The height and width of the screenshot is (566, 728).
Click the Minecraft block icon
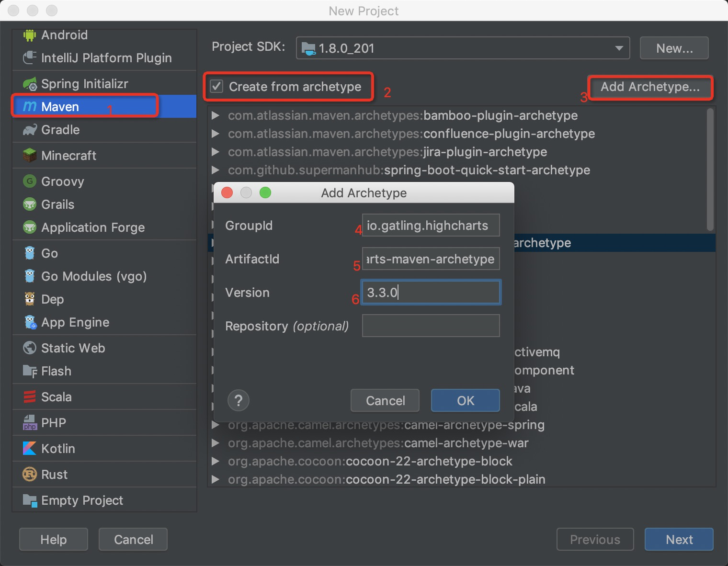(30, 156)
